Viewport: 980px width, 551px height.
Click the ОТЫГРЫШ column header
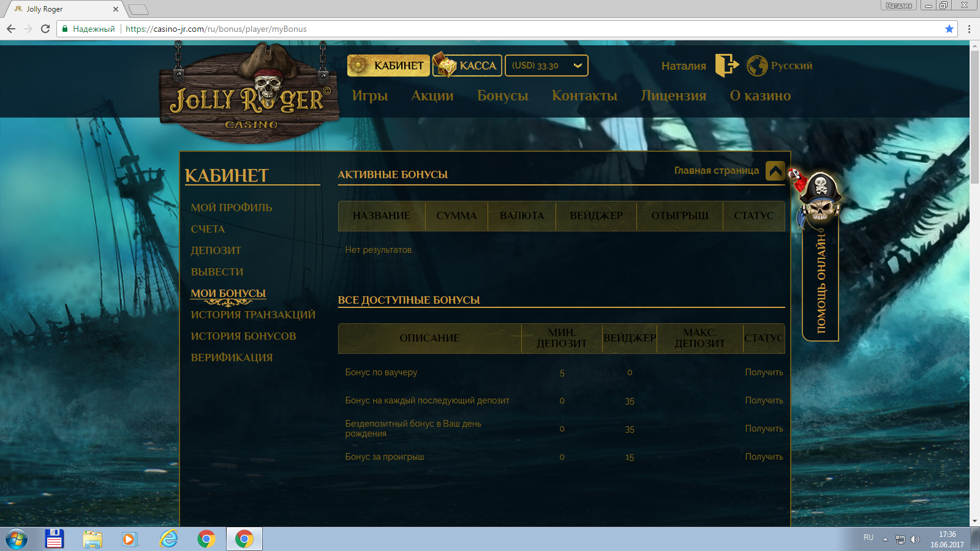click(x=680, y=216)
